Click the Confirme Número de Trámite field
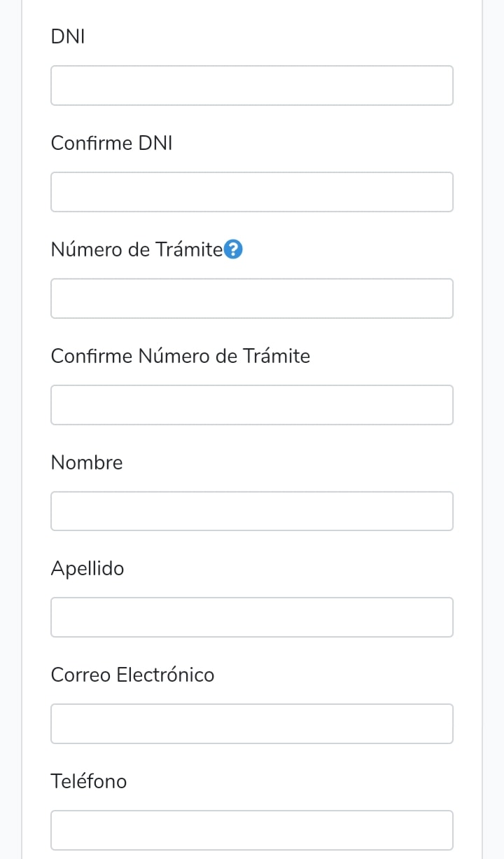Screen dimensions: 504x859 click(252, 405)
